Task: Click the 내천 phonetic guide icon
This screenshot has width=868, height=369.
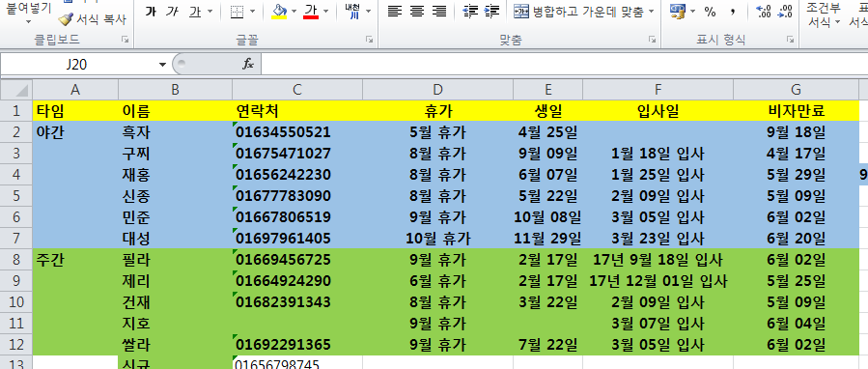Action: [x=352, y=11]
